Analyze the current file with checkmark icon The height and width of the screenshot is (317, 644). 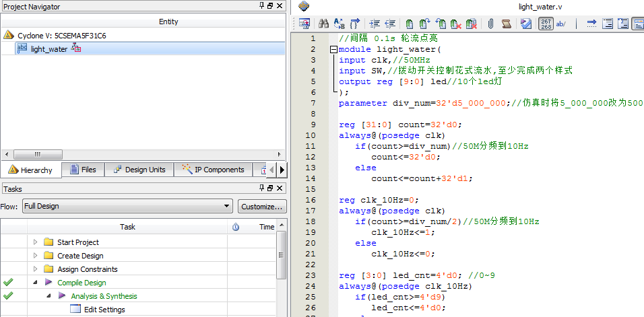point(525,24)
